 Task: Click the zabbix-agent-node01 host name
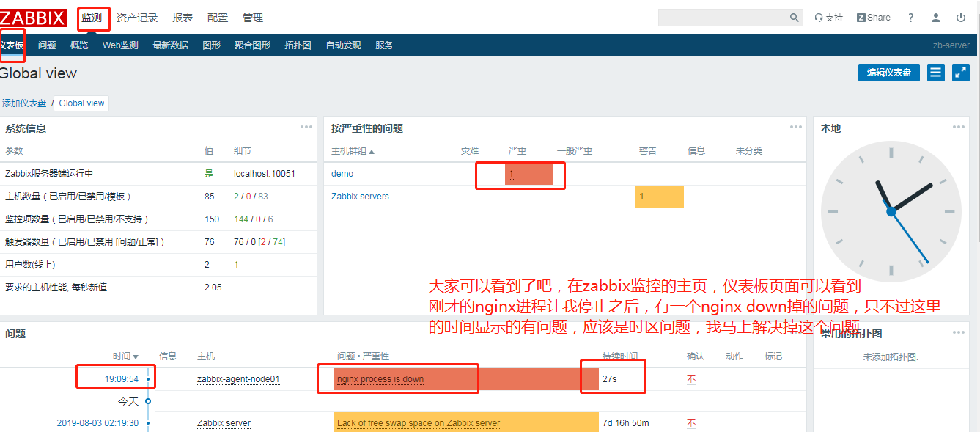(238, 379)
